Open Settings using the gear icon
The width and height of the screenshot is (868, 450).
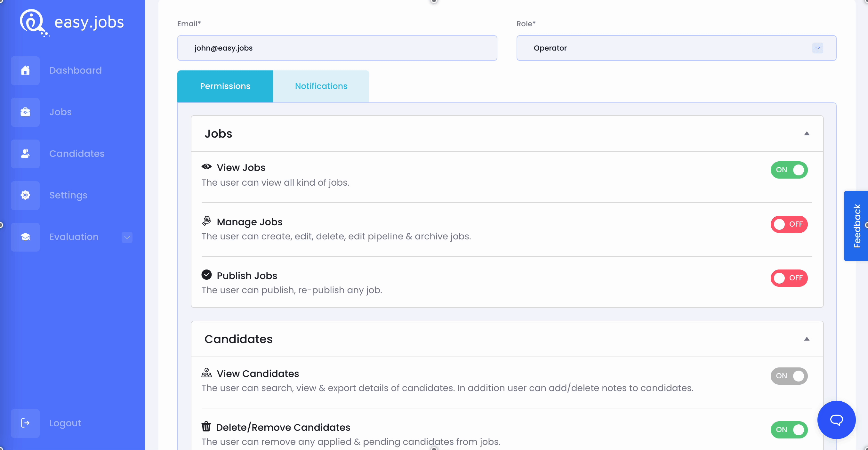(25, 195)
